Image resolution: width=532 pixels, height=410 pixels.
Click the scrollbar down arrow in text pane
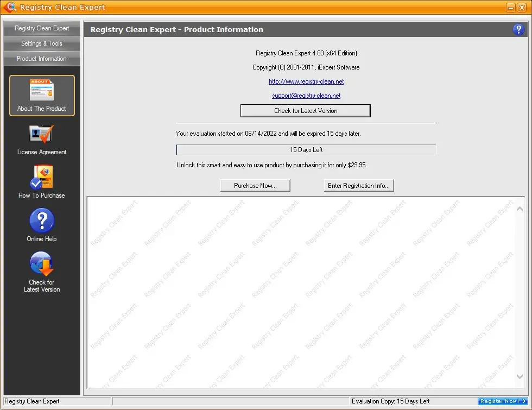coord(520,376)
